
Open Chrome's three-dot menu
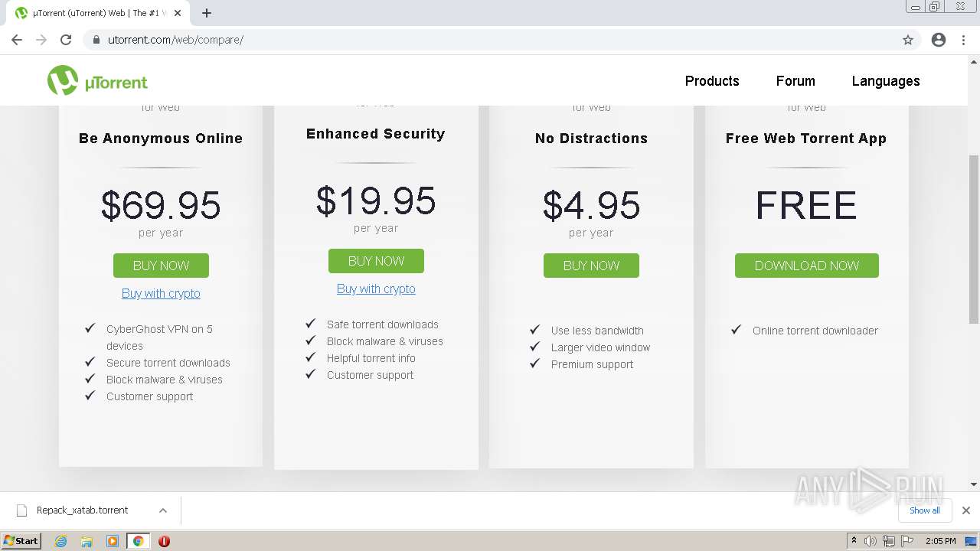tap(964, 40)
